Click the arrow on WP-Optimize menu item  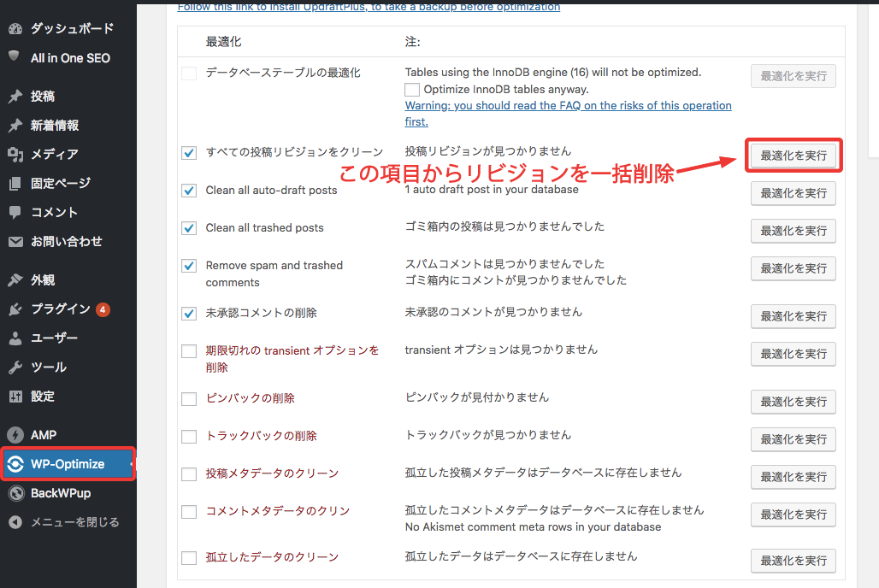tap(131, 464)
